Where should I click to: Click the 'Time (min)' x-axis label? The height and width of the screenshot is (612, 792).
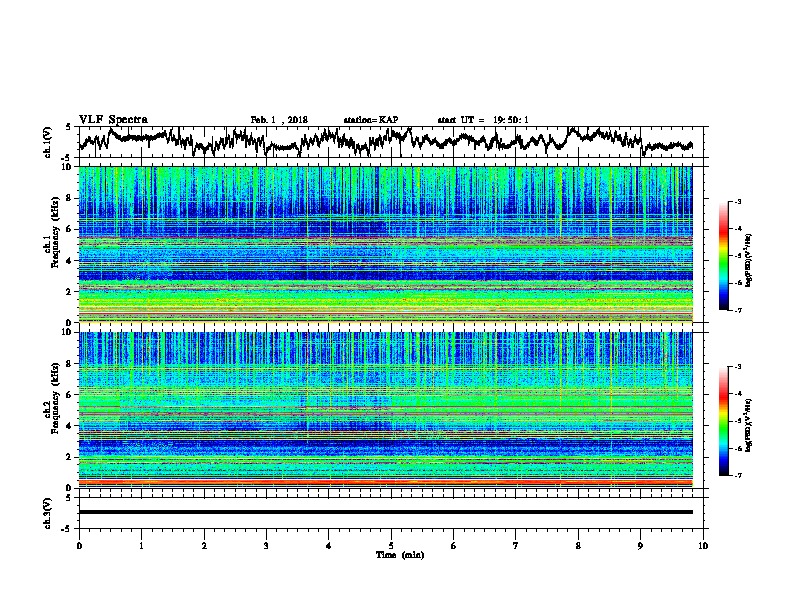tap(400, 555)
